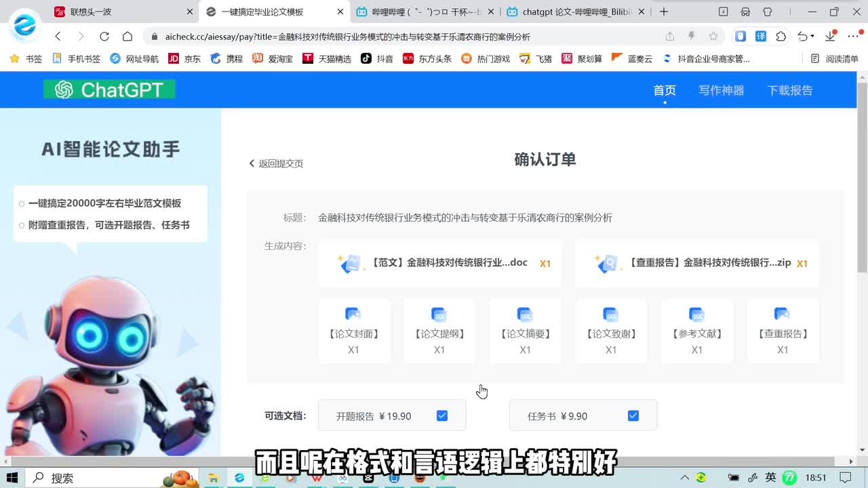Click the 返回提交页 back link

point(276,163)
